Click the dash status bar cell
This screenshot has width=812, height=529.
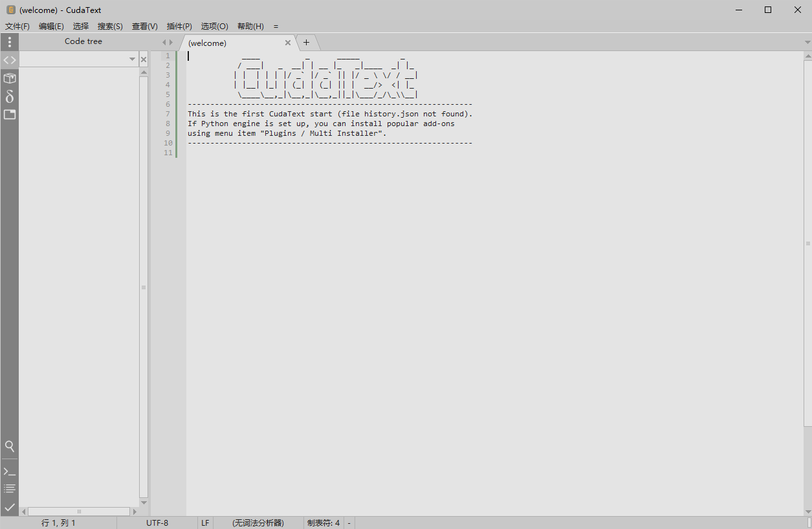pos(349,523)
